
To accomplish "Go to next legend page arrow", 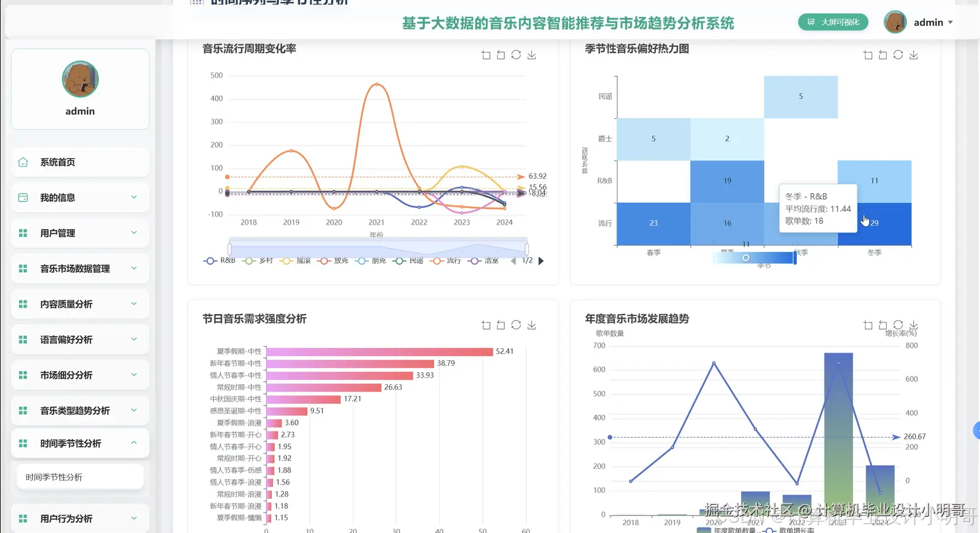I will click(542, 261).
